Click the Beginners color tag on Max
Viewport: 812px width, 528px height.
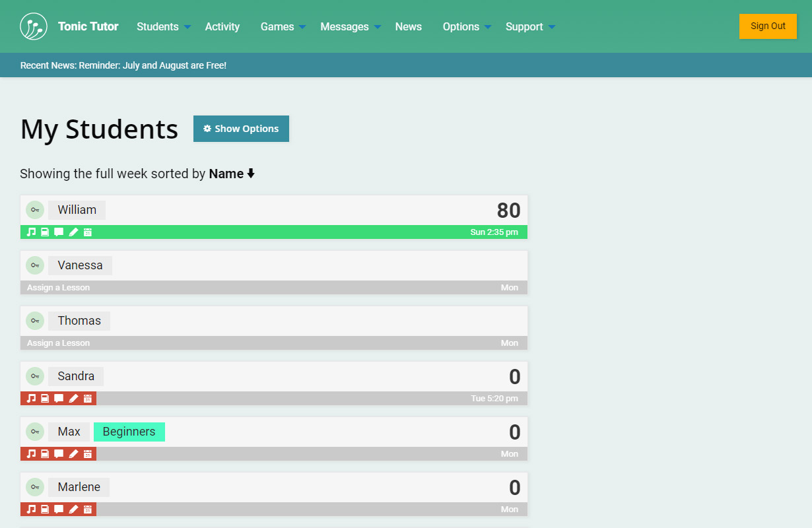(x=129, y=432)
